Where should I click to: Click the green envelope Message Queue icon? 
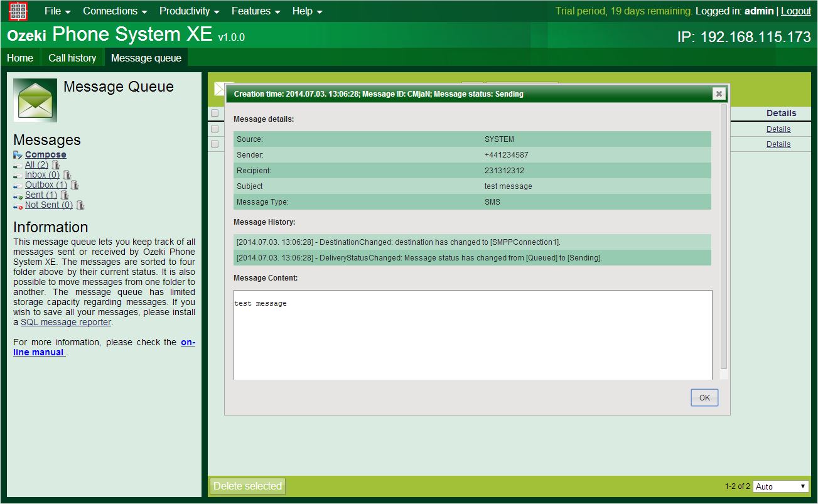tap(35, 100)
